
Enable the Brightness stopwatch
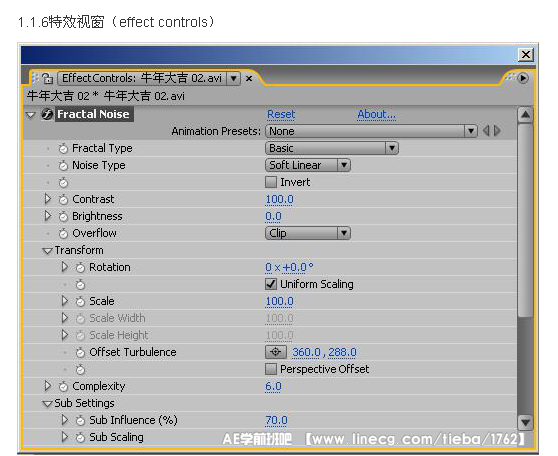click(63, 216)
